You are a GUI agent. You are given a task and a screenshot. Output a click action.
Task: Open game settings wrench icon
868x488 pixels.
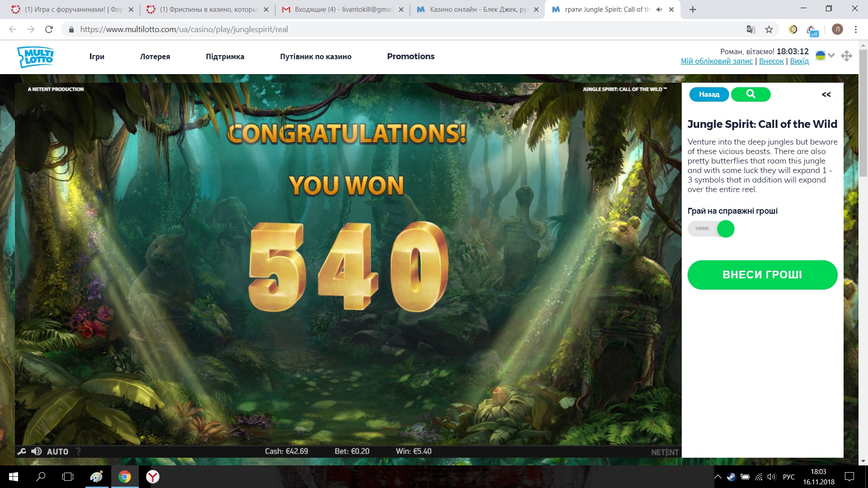21,451
